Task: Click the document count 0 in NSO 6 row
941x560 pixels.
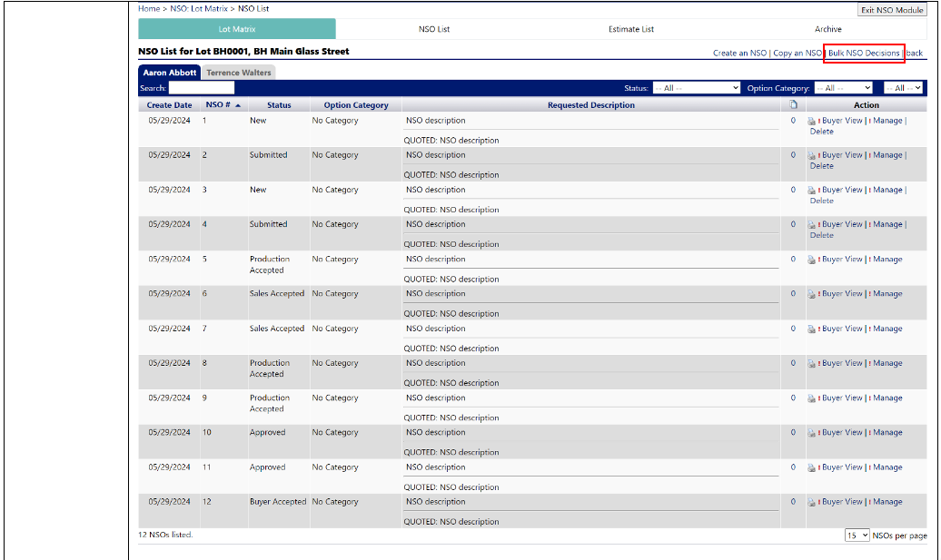Action: pyautogui.click(x=793, y=294)
